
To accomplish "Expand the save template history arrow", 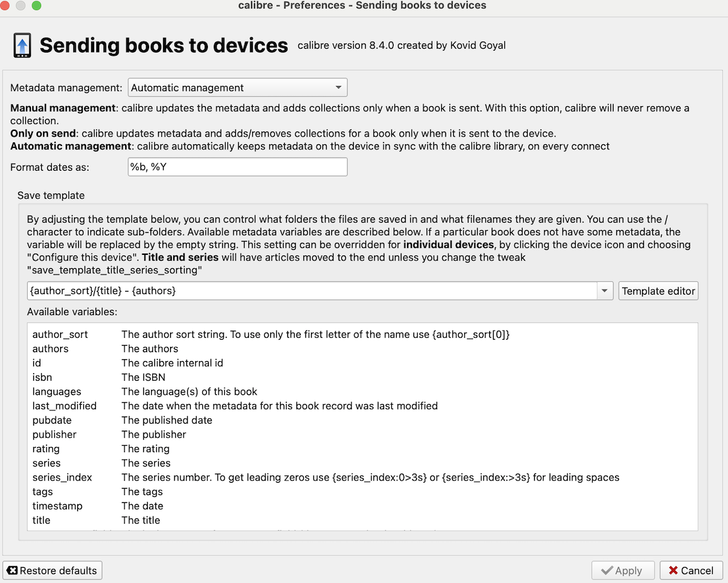I will (605, 291).
